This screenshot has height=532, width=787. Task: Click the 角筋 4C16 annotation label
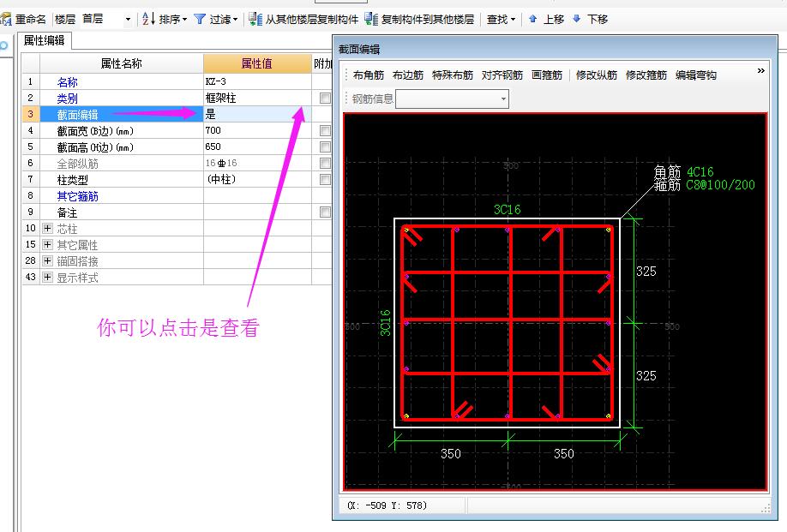tap(683, 172)
